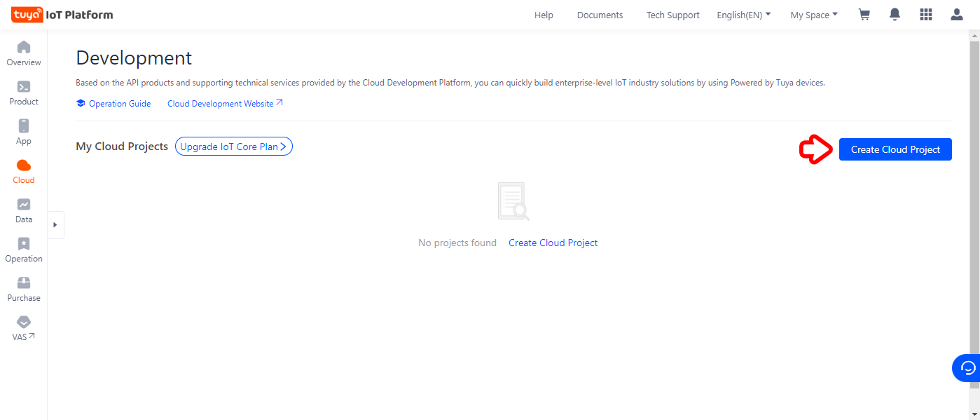980x420 pixels.
Task: Open the shopping cart icon
Action: pos(864,15)
